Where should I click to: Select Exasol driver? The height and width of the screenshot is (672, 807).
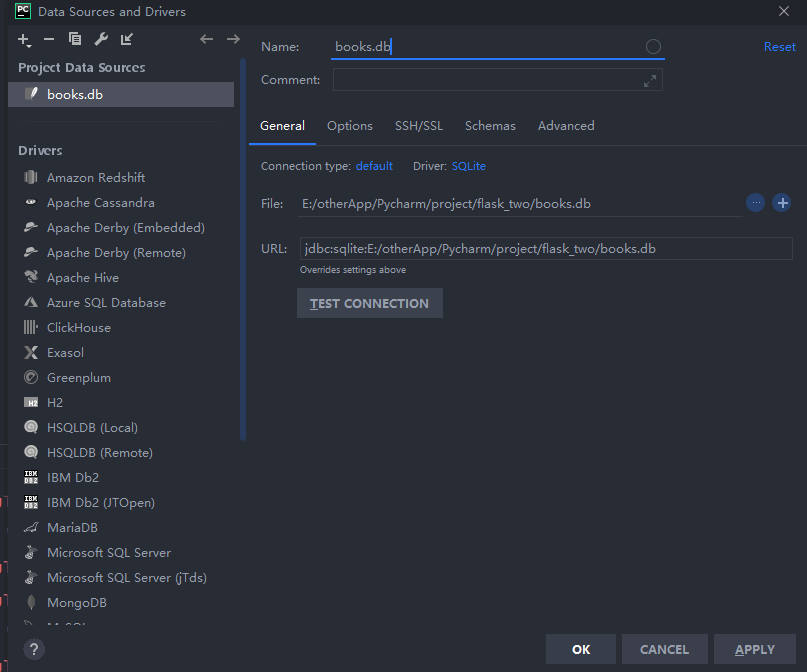121,352
